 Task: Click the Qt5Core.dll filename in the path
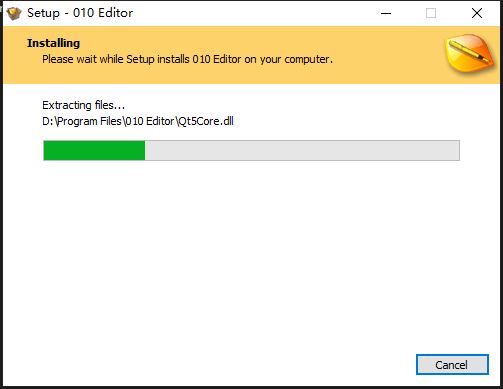pyautogui.click(x=206, y=121)
